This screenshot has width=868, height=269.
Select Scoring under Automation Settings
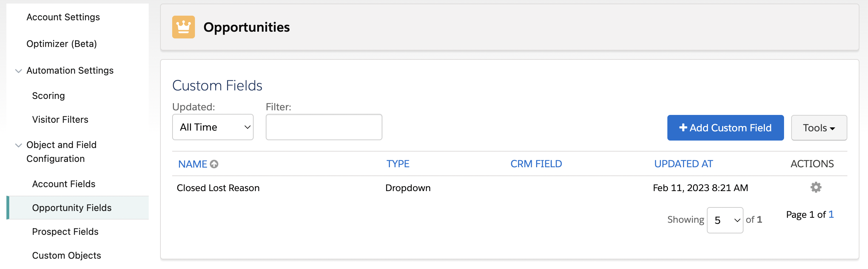48,96
